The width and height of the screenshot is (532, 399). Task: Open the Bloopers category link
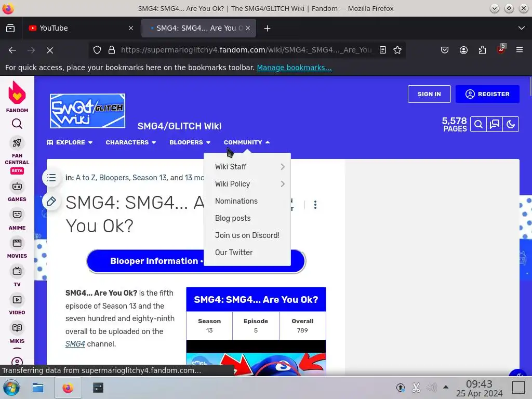click(114, 178)
